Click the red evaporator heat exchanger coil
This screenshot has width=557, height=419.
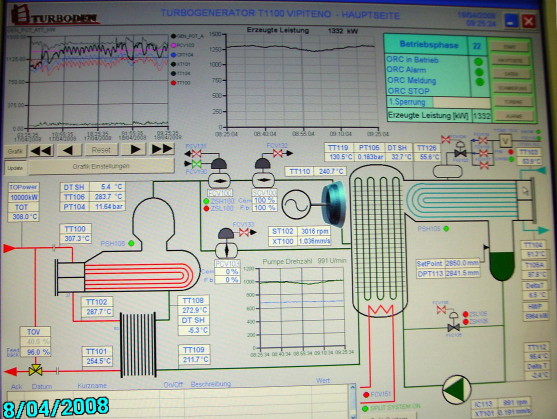139,277
